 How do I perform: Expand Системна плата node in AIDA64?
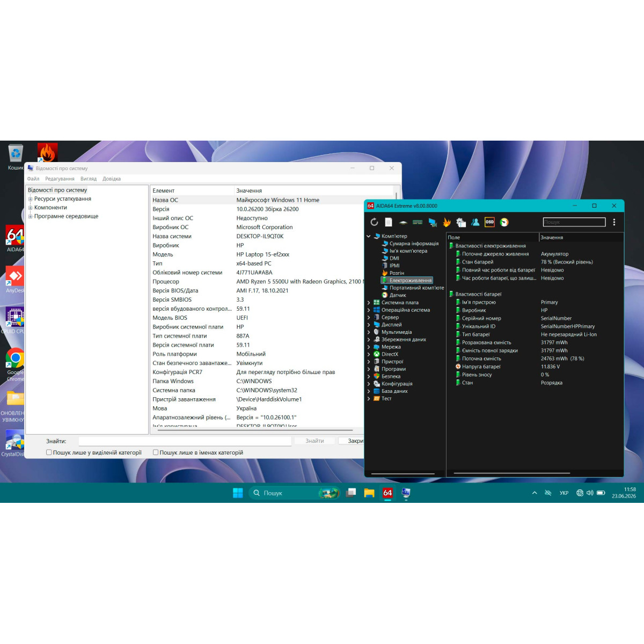click(x=369, y=303)
